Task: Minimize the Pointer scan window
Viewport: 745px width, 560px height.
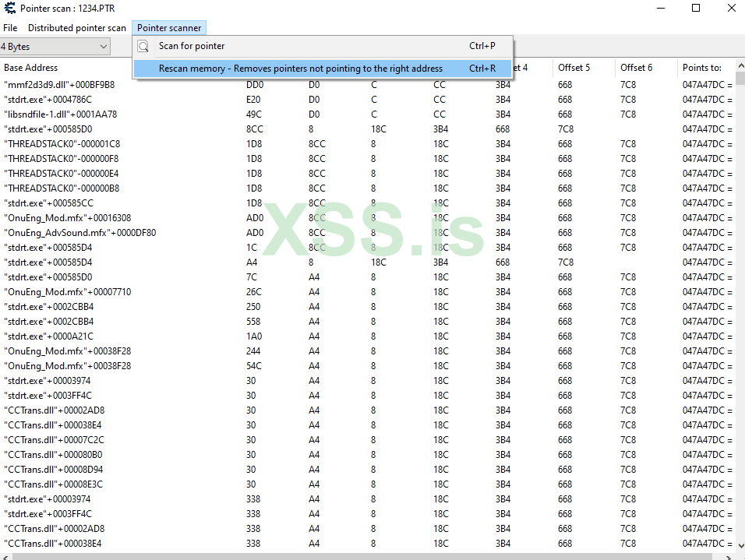Action: [x=660, y=8]
